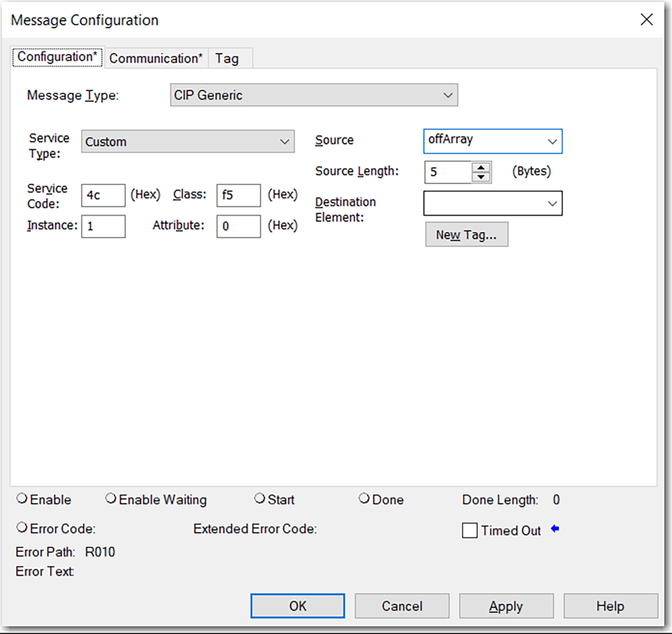The height and width of the screenshot is (634, 672).
Task: Check the Timed Out checkbox
Action: [470, 530]
